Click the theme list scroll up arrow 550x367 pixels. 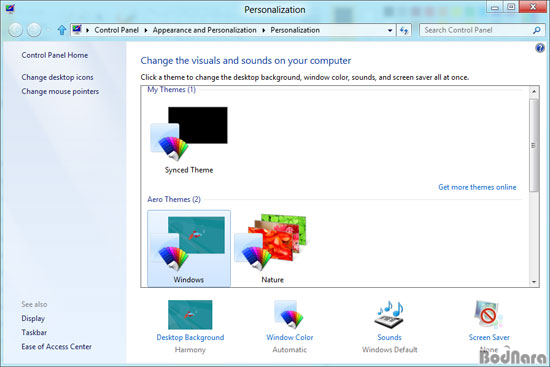click(x=534, y=92)
